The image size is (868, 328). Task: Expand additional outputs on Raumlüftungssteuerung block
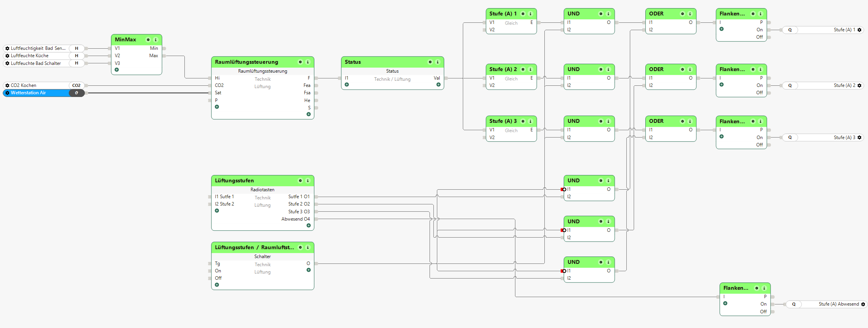pos(309,114)
